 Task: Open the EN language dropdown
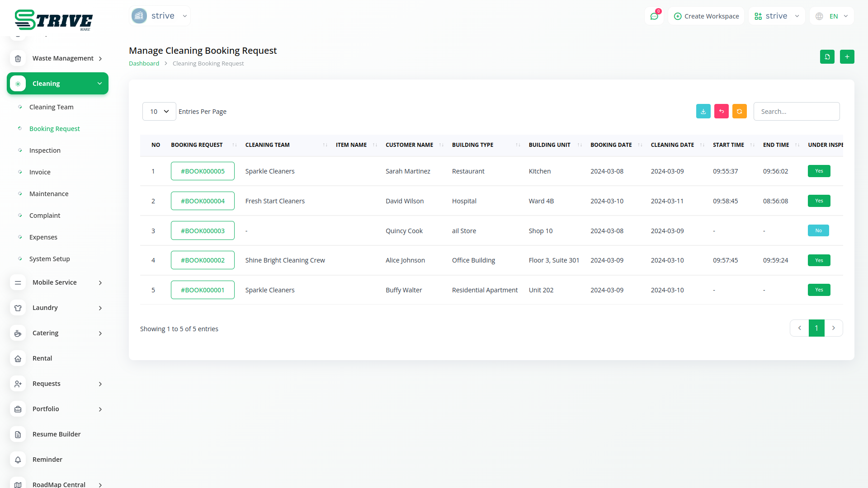[x=832, y=16]
